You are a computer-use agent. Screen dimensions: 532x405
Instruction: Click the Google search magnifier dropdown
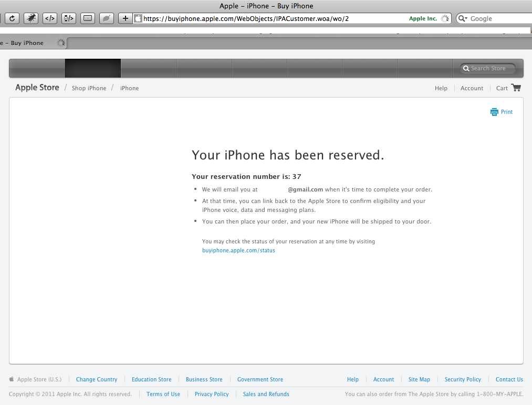click(463, 18)
